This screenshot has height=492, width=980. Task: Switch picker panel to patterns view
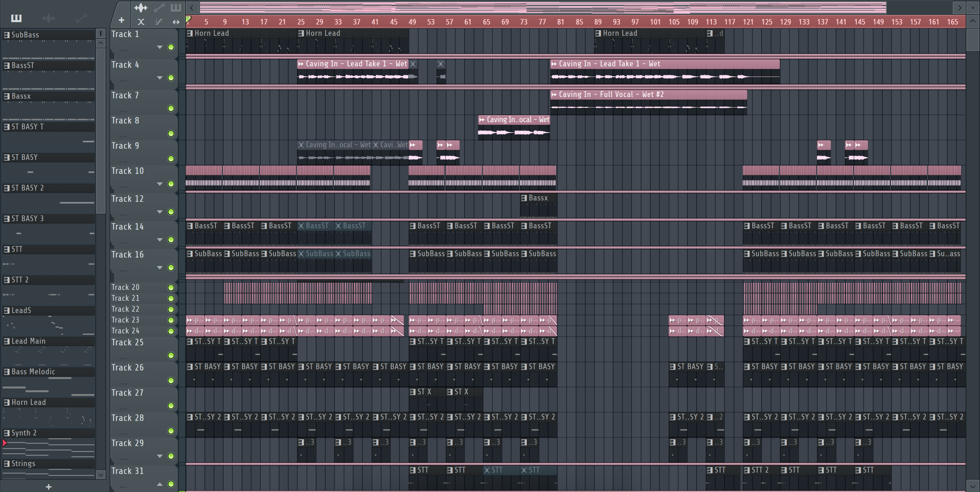[16, 18]
